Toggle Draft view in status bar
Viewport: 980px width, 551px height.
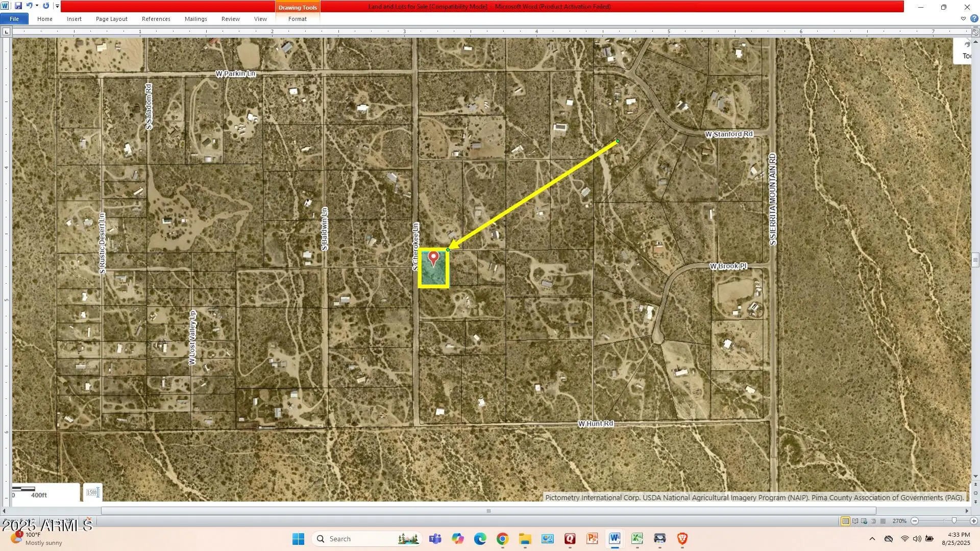(x=883, y=521)
